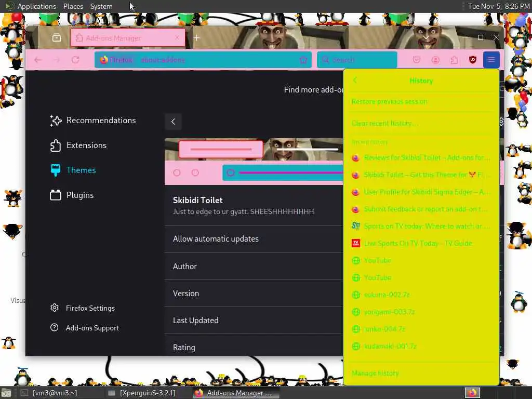This screenshot has height=399, width=532.
Task: Click the Author row label
Action: pyautogui.click(x=185, y=267)
